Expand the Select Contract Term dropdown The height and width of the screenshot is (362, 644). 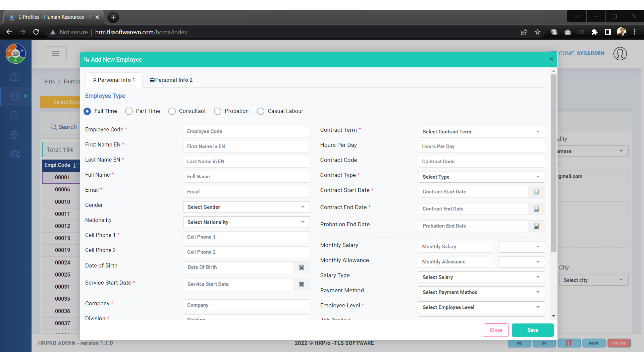481,131
